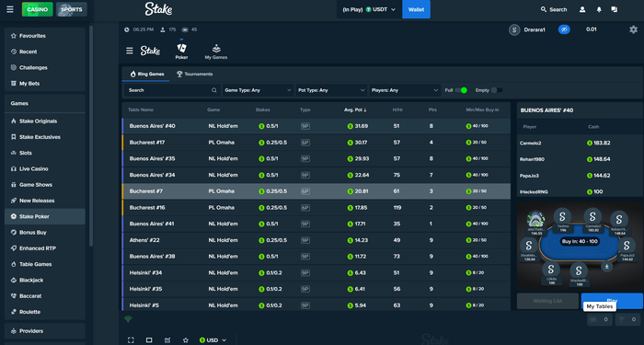Add game to favourites with star icon
The image size is (644, 345).
[186, 340]
